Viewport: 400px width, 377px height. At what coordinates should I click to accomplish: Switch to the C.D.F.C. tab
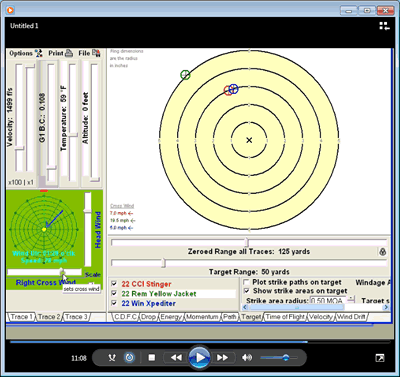(125, 317)
